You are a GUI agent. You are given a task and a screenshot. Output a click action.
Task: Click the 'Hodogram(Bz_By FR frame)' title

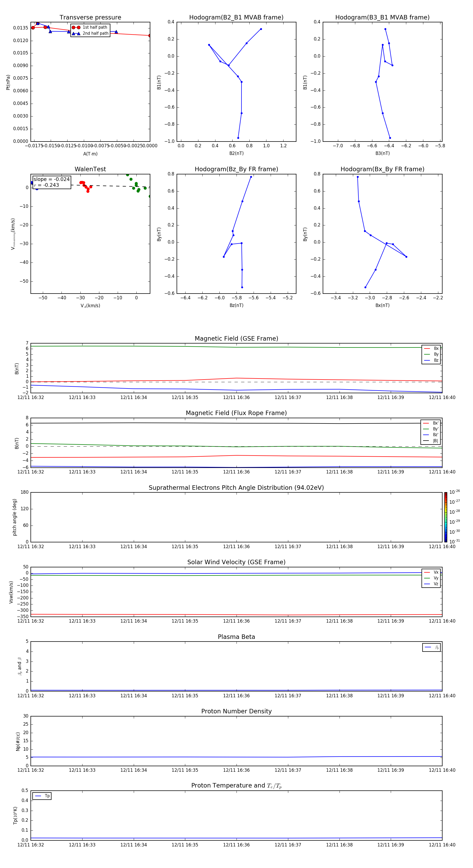236,169
